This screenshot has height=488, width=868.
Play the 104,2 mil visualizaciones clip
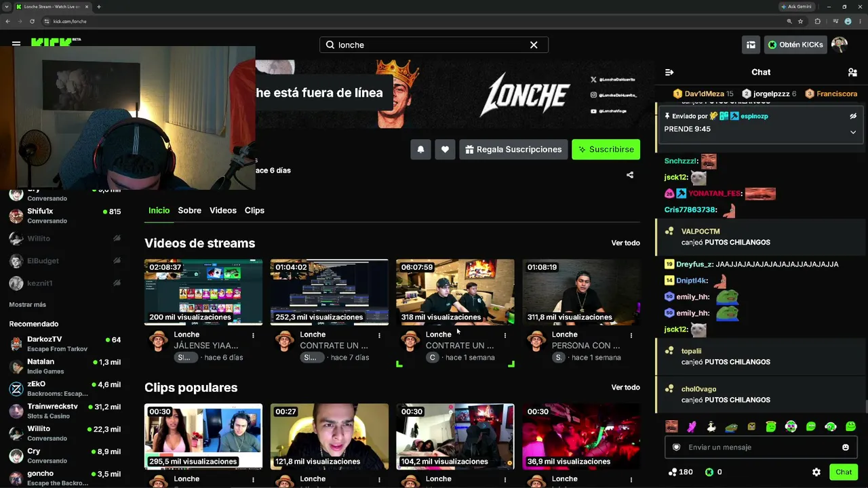click(455, 436)
